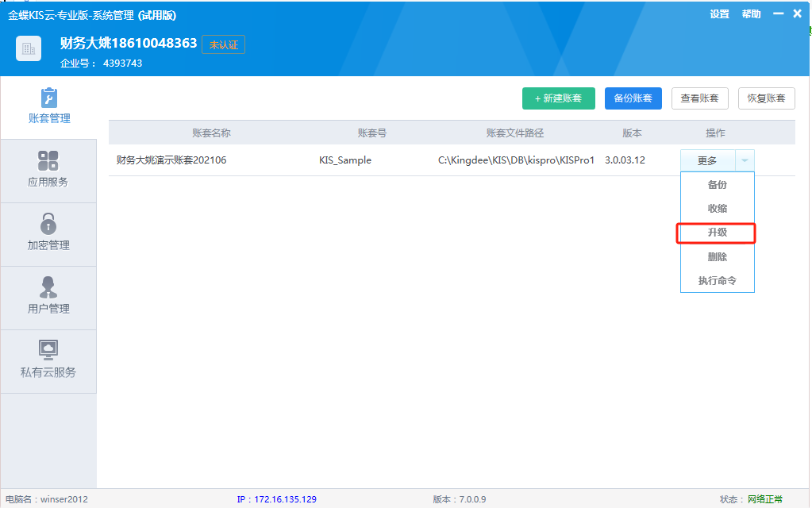Open the 应用服务 four-squares icon

click(x=48, y=161)
